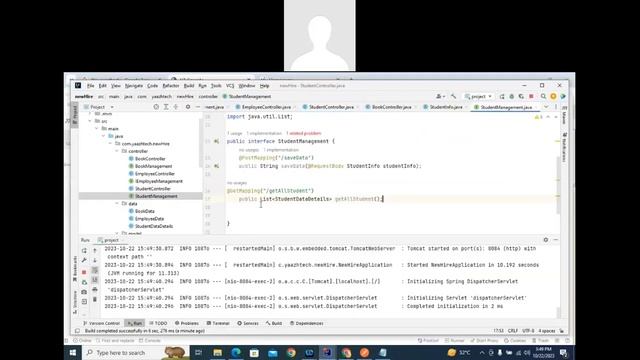Collapse all in Project panel header
Image resolution: width=640 pixels, height=360 pixels.
(x=176, y=107)
